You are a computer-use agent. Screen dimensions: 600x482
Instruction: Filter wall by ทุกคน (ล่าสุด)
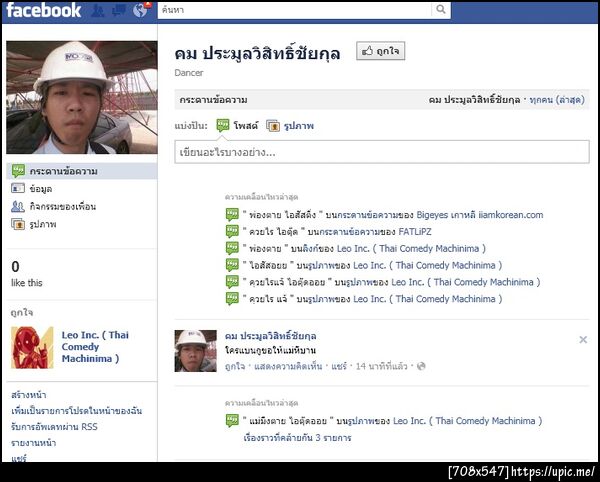point(557,100)
